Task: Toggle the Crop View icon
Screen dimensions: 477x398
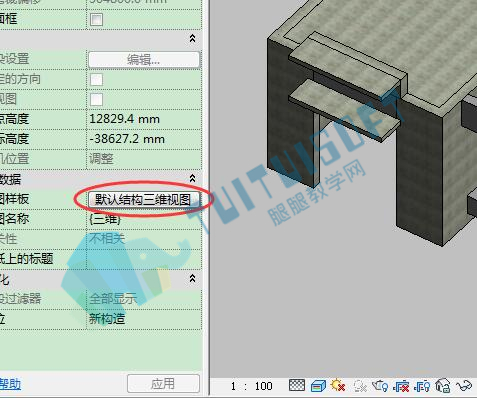Action: (x=401, y=386)
